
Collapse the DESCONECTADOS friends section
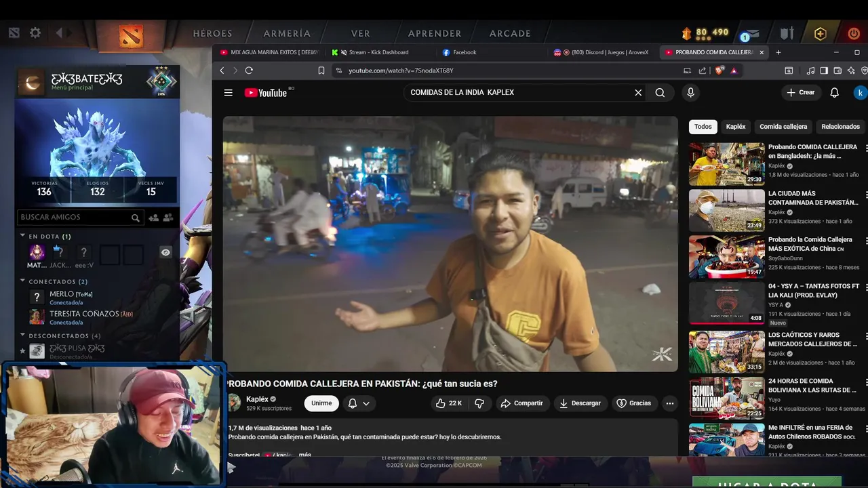23,335
